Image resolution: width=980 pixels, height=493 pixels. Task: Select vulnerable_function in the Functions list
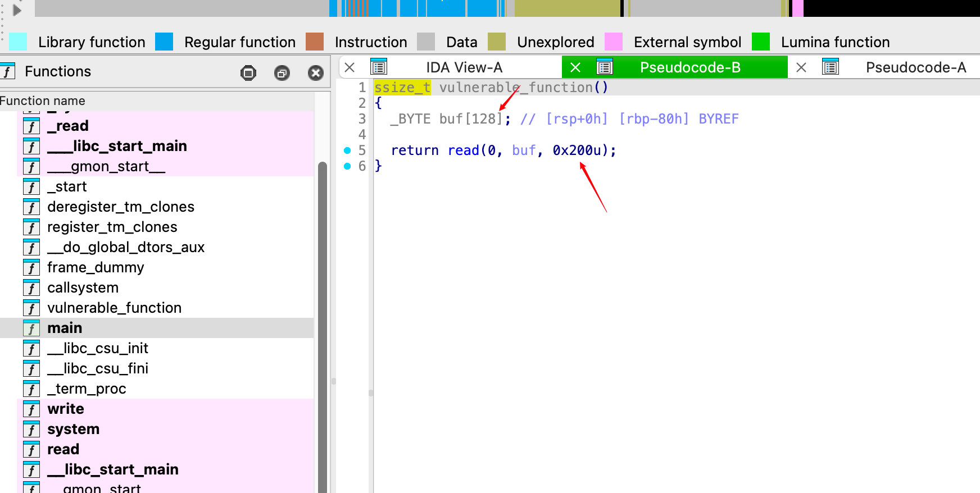(114, 308)
